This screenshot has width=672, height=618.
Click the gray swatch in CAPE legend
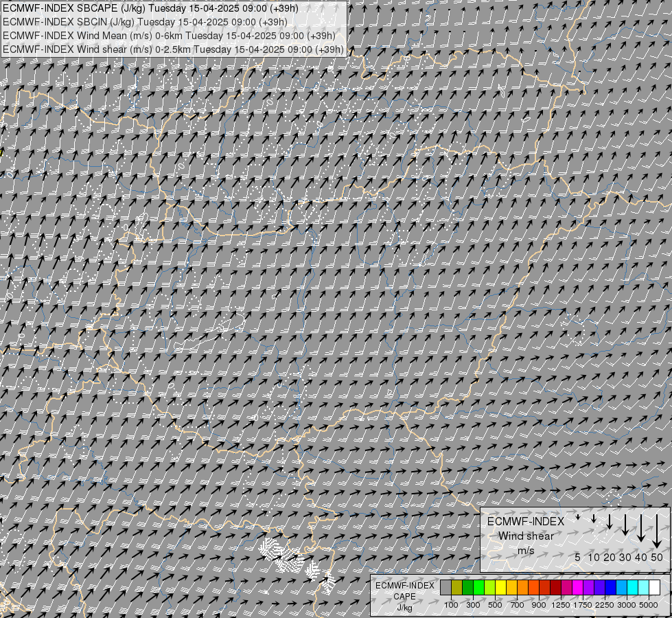[x=445, y=588]
